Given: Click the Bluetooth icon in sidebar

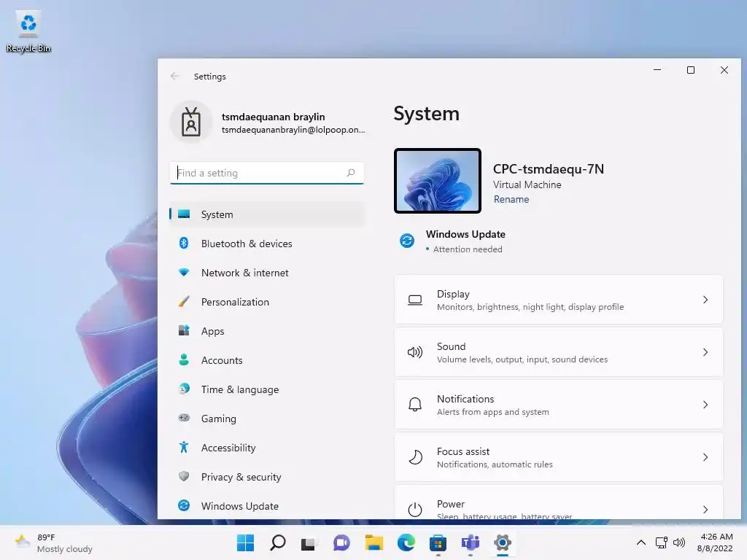Looking at the screenshot, I should pyautogui.click(x=184, y=244).
